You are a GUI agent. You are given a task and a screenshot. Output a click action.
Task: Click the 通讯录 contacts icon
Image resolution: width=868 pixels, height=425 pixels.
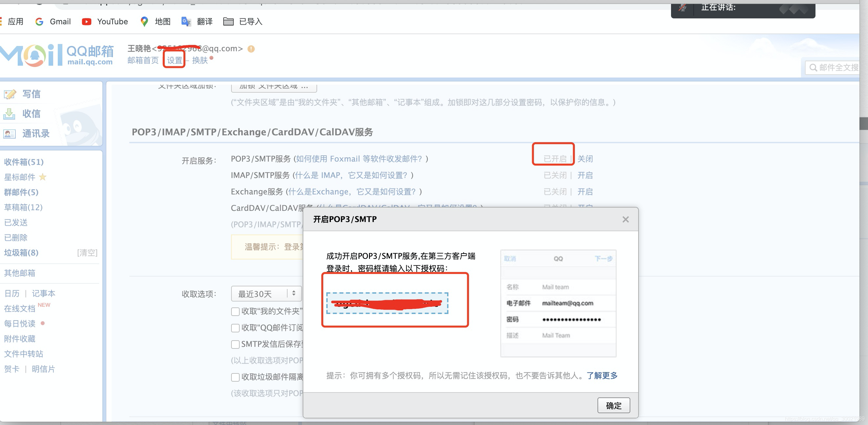click(10, 134)
